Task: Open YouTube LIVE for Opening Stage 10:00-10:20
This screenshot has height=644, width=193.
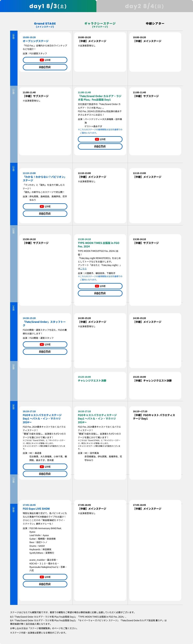Action: 45,60
